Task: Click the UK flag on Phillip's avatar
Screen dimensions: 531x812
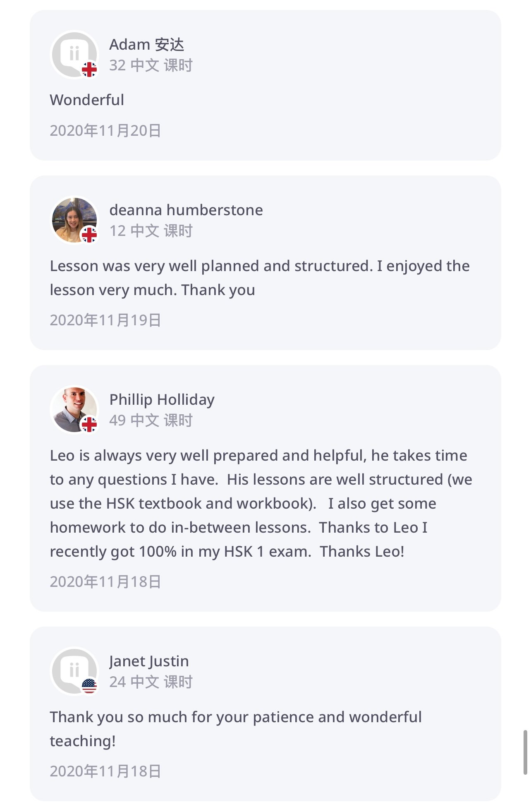Action: [89, 425]
